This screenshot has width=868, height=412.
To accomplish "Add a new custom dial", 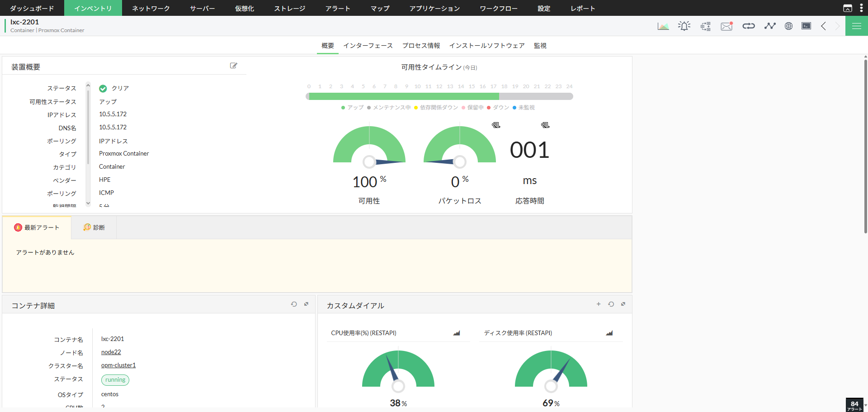I will point(599,304).
